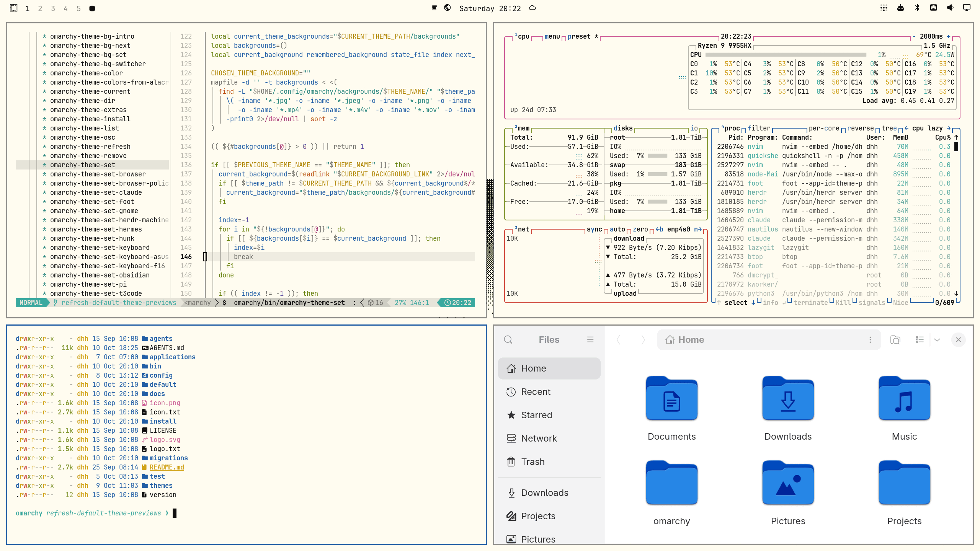Click the Omarchy logo in top bar
The width and height of the screenshot is (980, 551).
tap(13, 8)
